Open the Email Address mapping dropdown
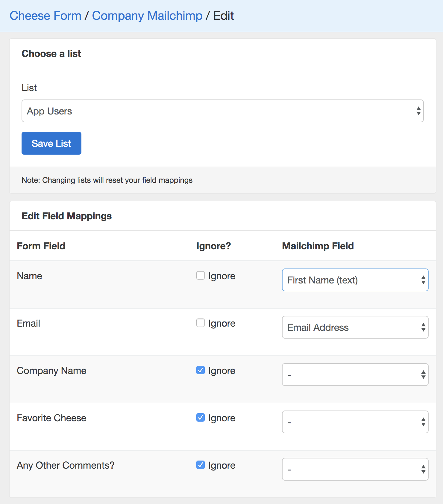Viewport: 443px width, 504px height. tap(355, 327)
